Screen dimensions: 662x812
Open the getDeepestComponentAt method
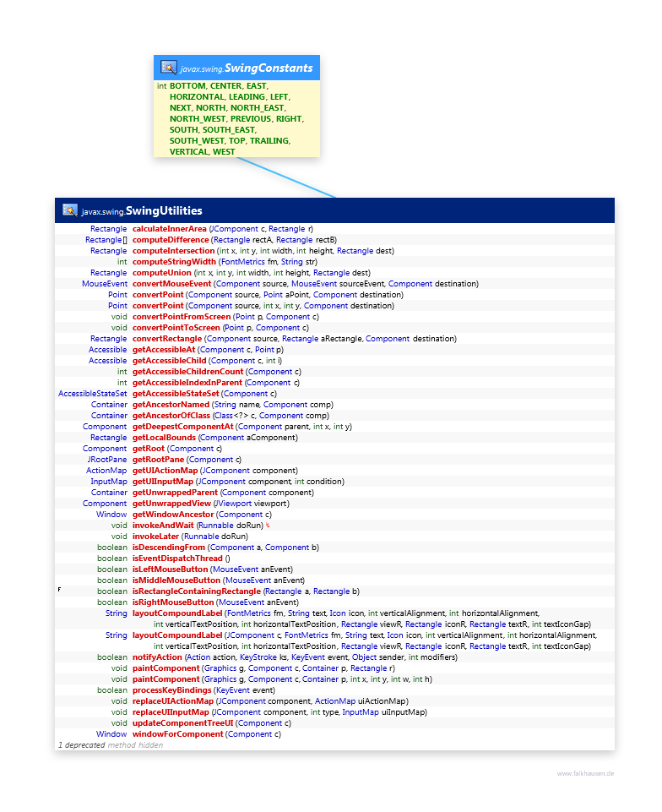pyautogui.click(x=182, y=426)
